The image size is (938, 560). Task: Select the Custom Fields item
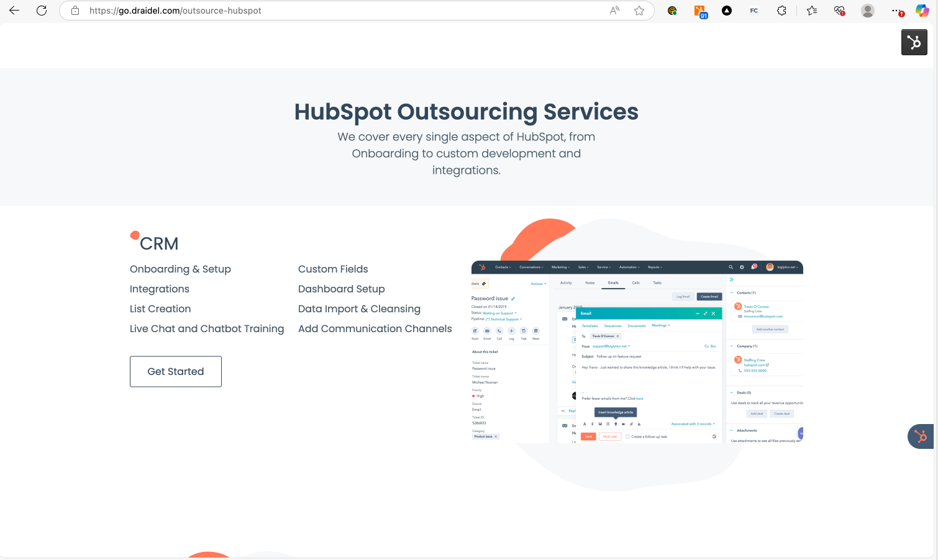point(333,269)
